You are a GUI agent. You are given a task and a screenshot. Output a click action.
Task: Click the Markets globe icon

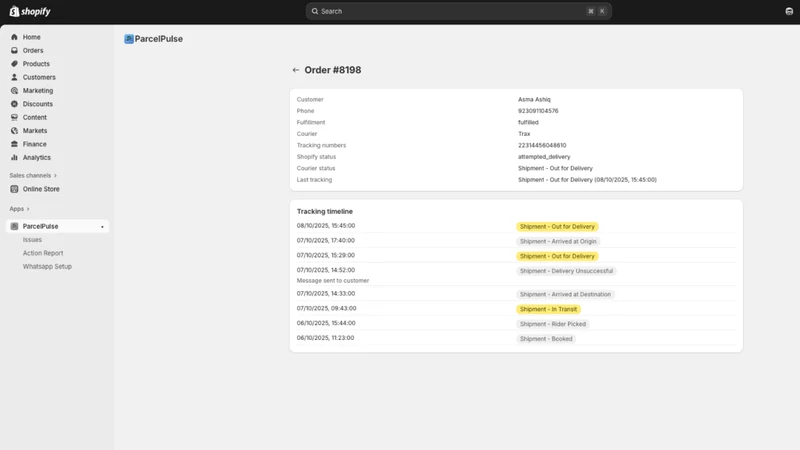pyautogui.click(x=14, y=131)
